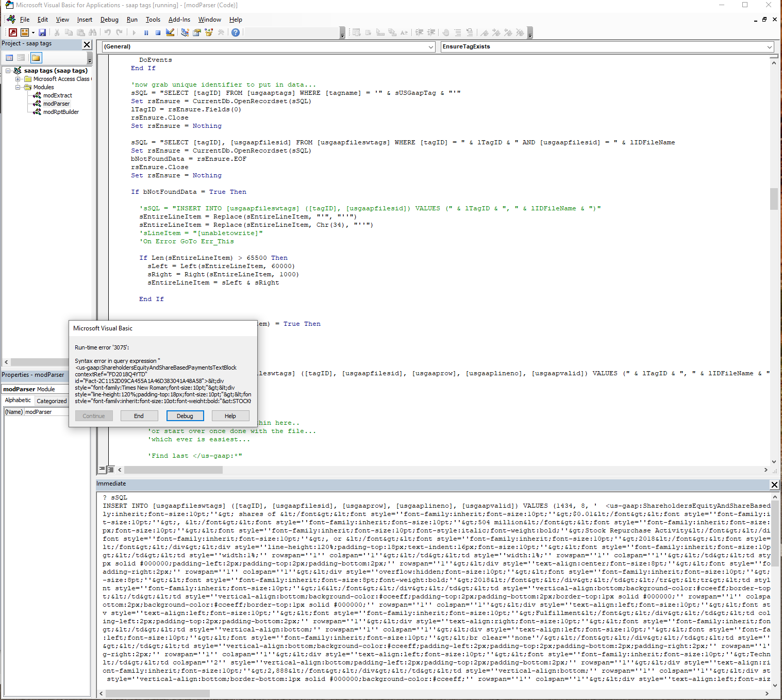The image size is (782, 700).
Task: Click the Comment Block icon
Action: point(457,32)
